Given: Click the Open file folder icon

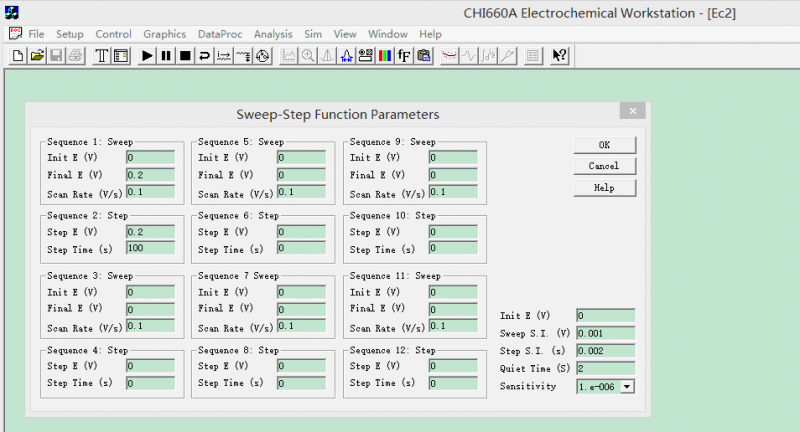Looking at the screenshot, I should [37, 56].
